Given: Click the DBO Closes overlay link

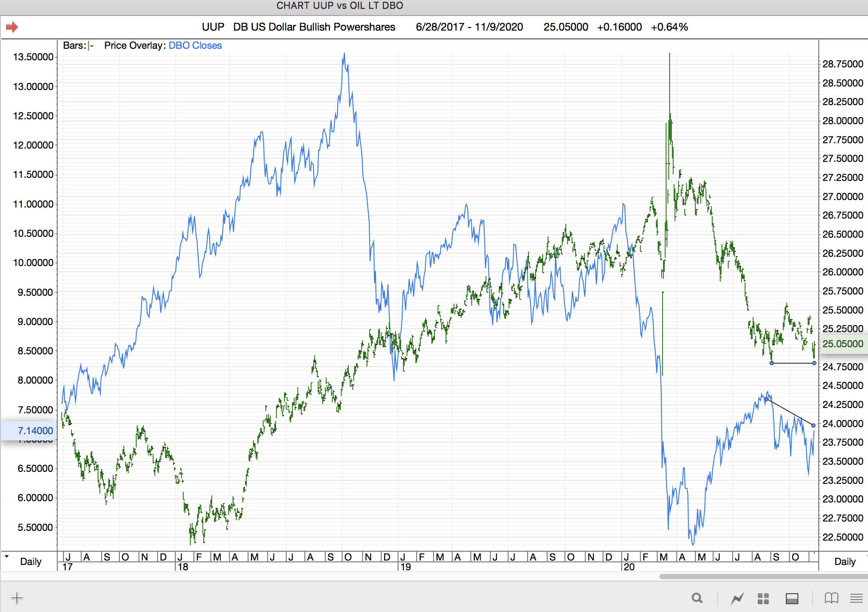Looking at the screenshot, I should pos(195,46).
